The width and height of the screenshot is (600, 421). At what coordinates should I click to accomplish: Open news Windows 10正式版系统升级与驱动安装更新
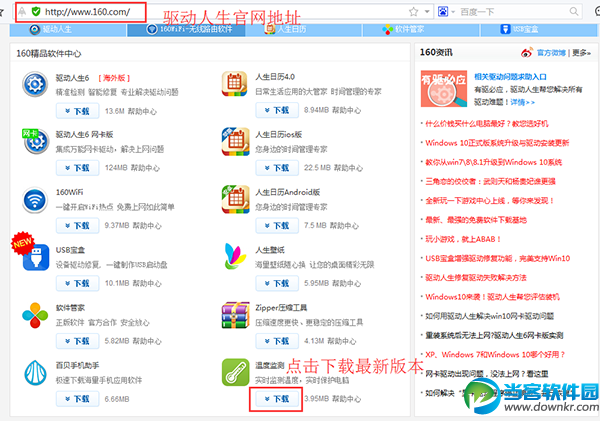coord(497,143)
